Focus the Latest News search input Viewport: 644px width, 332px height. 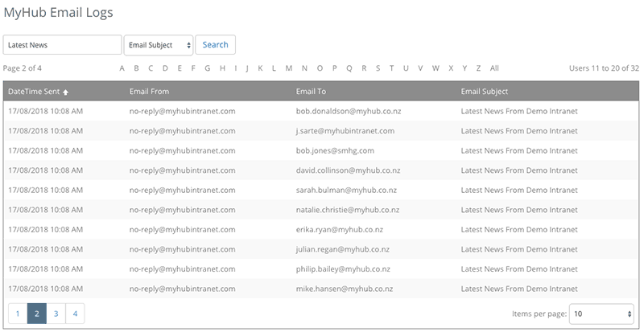click(63, 45)
